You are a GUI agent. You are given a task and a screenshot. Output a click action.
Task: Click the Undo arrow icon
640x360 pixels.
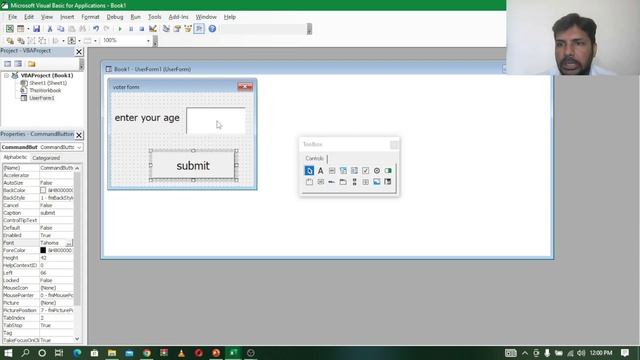pos(96,29)
